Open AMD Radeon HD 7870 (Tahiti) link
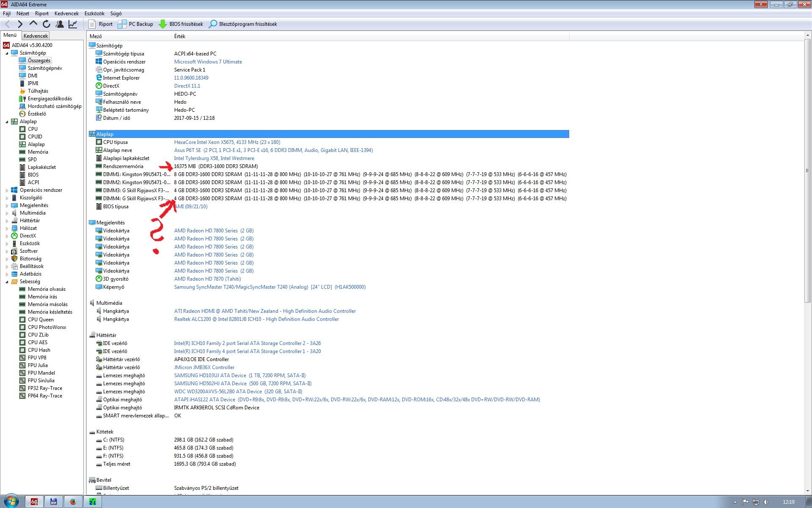This screenshot has width=812, height=508. [207, 279]
